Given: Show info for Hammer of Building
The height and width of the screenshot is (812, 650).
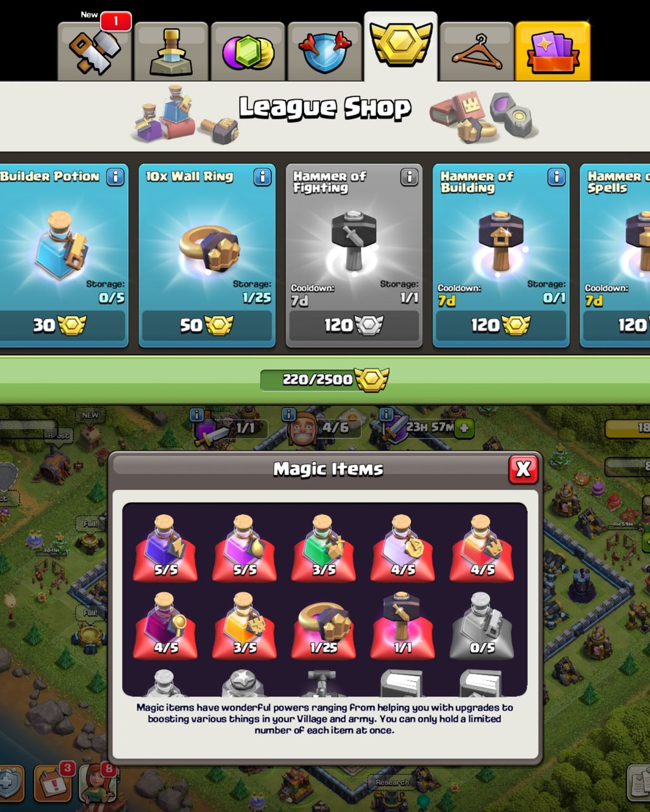Looking at the screenshot, I should (x=556, y=177).
